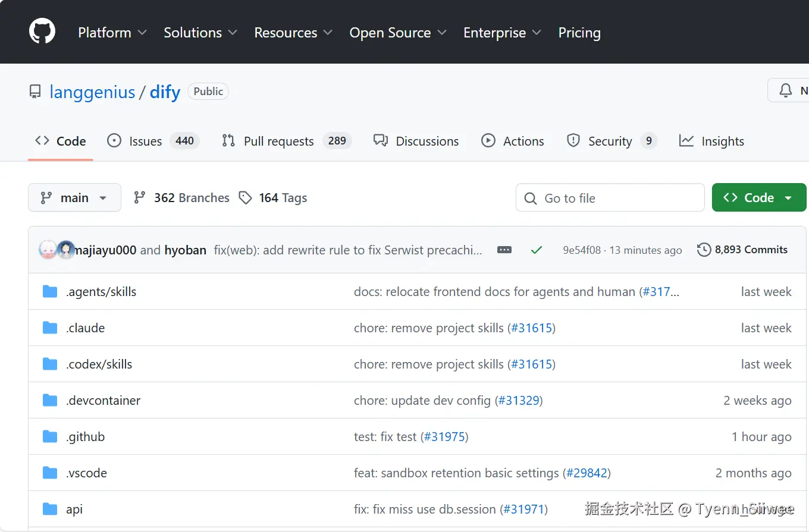Open the Pricing page link

coord(579,33)
